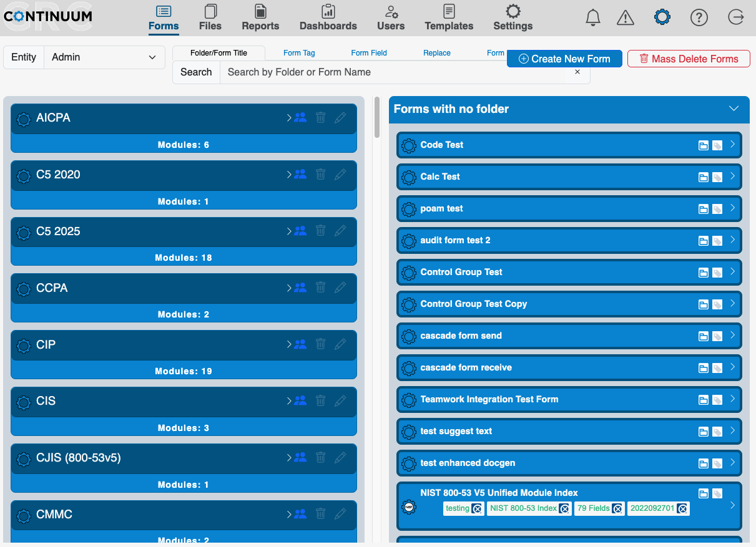This screenshot has width=756, height=547.
Task: Expand the poam test form arrow
Action: click(732, 208)
